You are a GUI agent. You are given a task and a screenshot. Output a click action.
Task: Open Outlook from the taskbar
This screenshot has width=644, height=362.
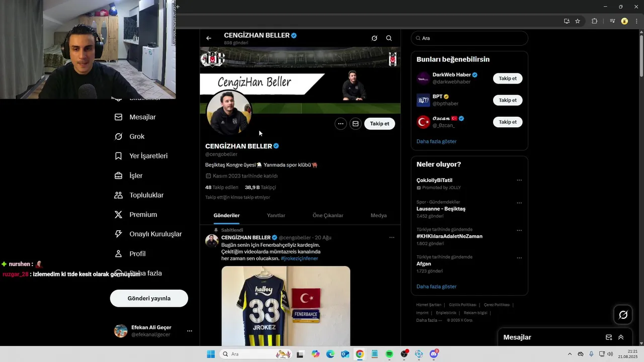pyautogui.click(x=345, y=354)
